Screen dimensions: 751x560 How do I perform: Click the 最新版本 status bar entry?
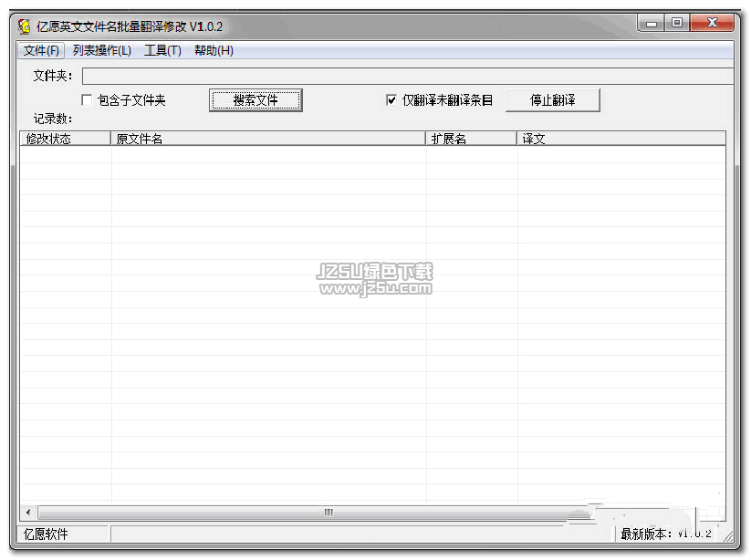666,534
